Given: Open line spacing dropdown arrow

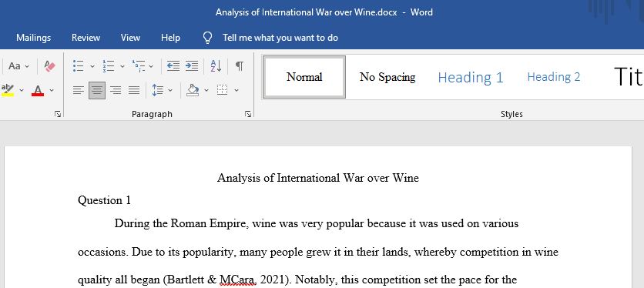Looking at the screenshot, I should [170, 90].
